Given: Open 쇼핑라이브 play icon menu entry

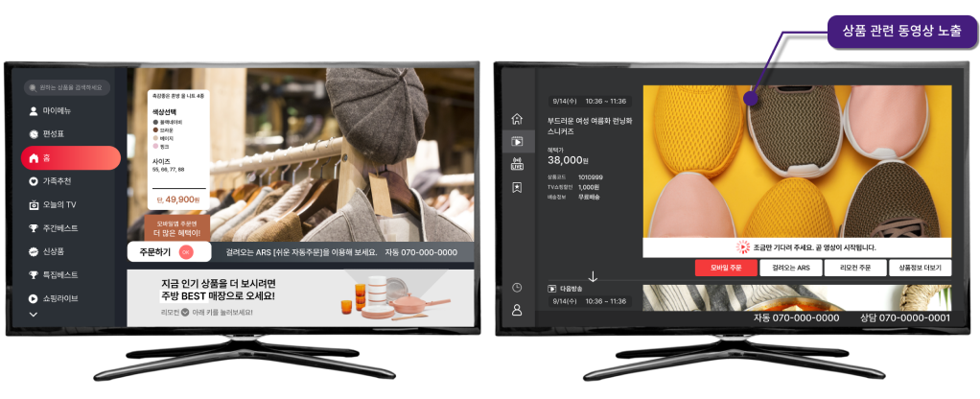Looking at the screenshot, I should 54,298.
